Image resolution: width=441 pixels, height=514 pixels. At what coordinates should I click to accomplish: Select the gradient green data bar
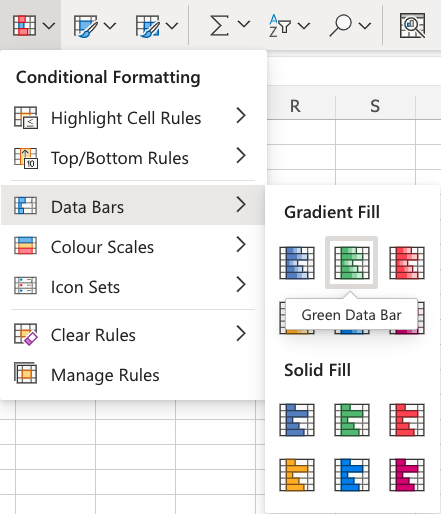tap(352, 263)
